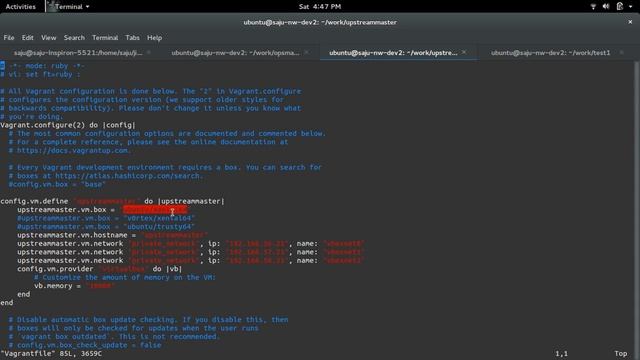Click the 'Vagrant.configure(2) do |config|' line
The height and width of the screenshot is (360, 640).
[x=68, y=125]
